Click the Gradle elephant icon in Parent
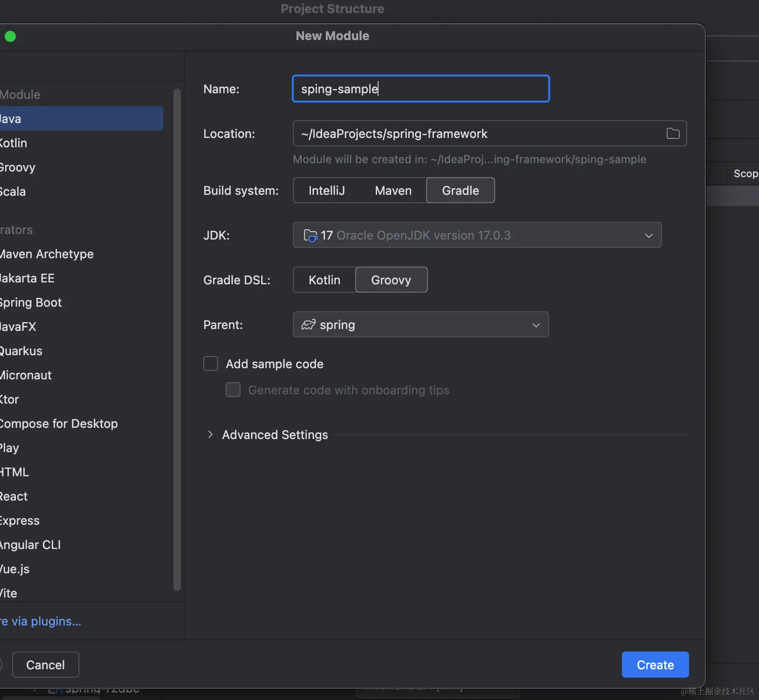759x700 pixels. 308,325
